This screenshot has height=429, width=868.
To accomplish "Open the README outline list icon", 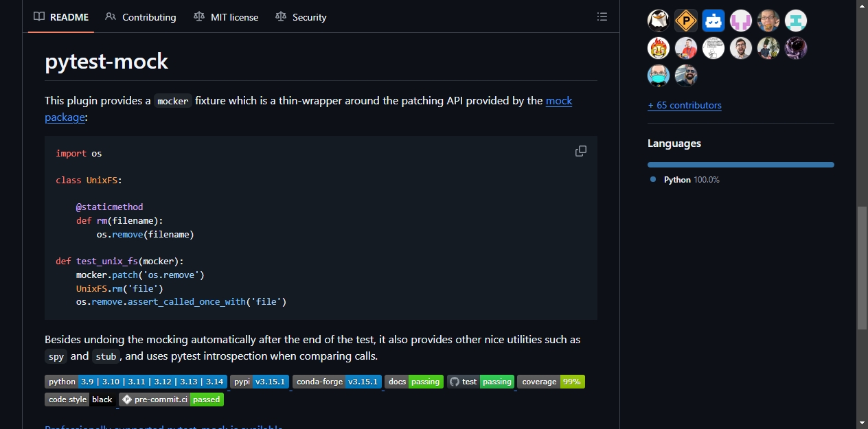I will 602,16.
